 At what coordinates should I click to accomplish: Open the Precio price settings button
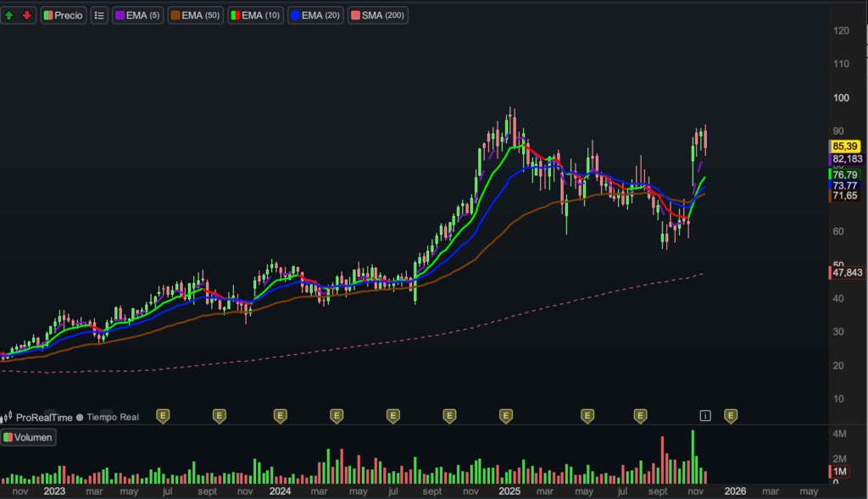64,15
